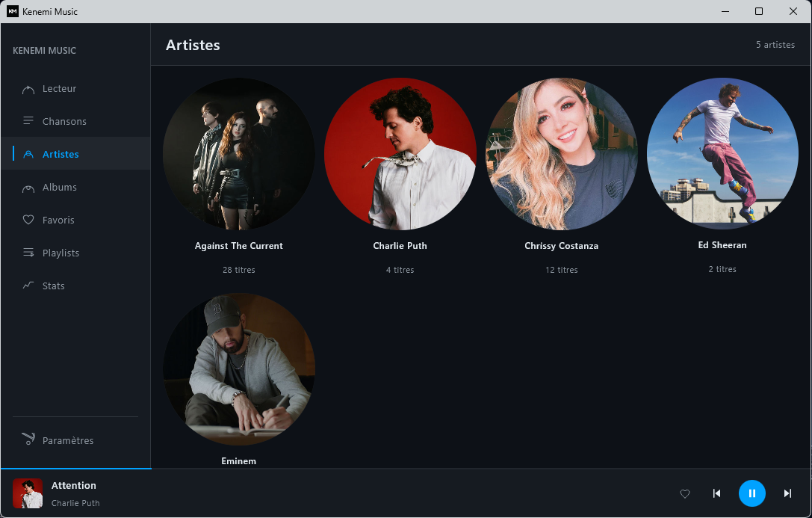Viewport: 812px width, 518px height.
Task: Click the Chrissy Costanza name label
Action: tap(561, 246)
